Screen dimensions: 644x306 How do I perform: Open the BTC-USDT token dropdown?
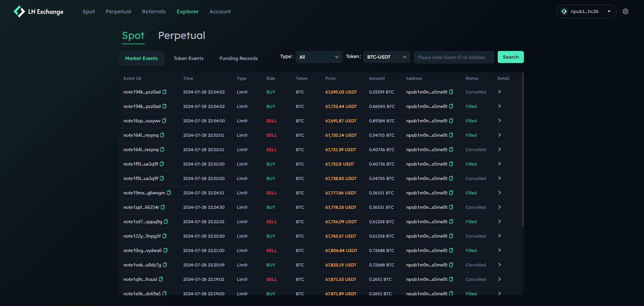click(387, 57)
